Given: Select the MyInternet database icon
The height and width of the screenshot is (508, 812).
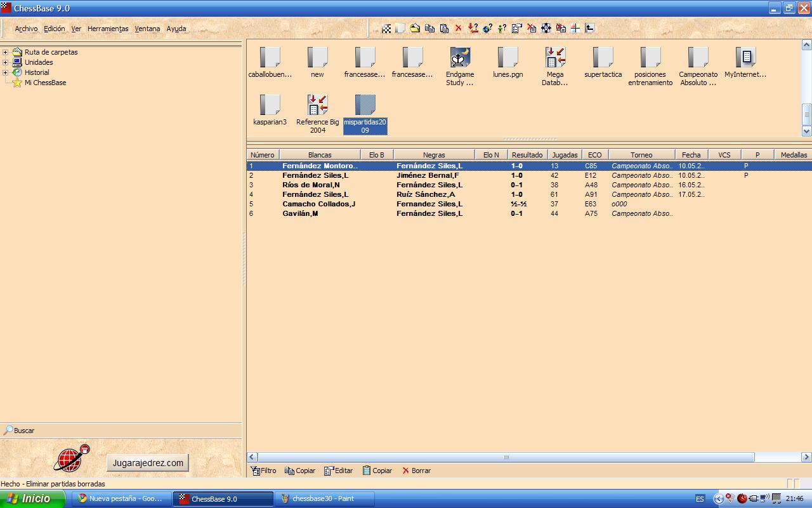Looking at the screenshot, I should 745,62.
